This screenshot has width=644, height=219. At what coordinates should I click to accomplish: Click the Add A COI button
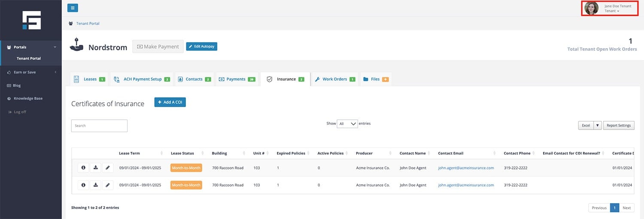(x=170, y=102)
